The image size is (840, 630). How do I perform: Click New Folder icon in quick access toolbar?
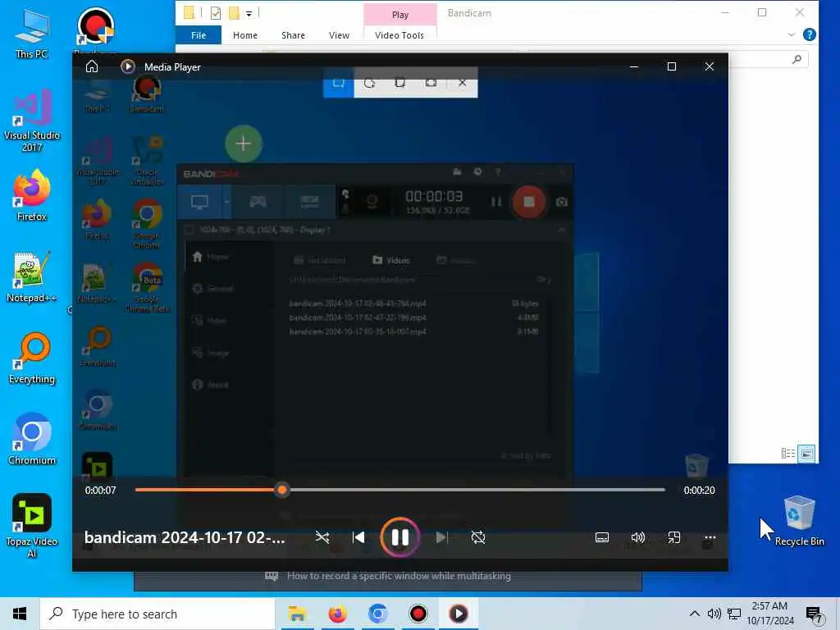tap(234, 13)
